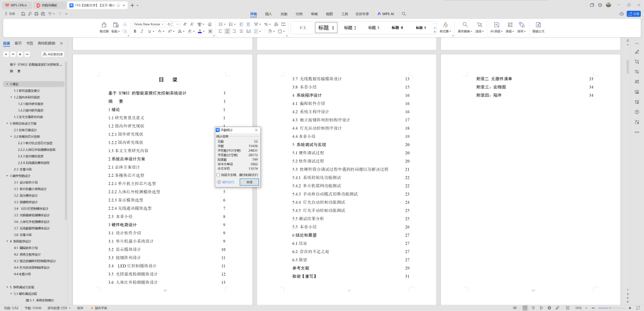Increase font size with the A+ icon
Screen dimensions: 644x311
point(186,25)
